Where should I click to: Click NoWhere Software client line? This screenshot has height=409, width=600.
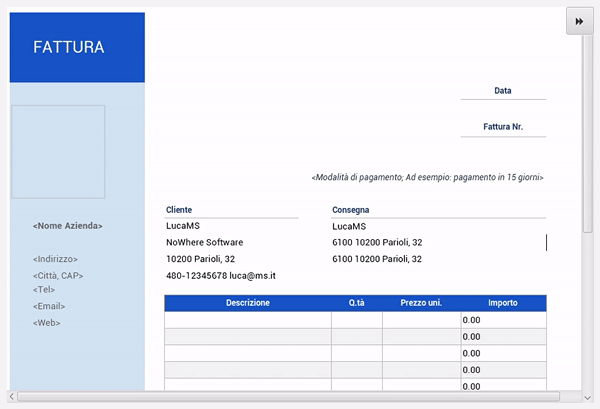coord(204,242)
